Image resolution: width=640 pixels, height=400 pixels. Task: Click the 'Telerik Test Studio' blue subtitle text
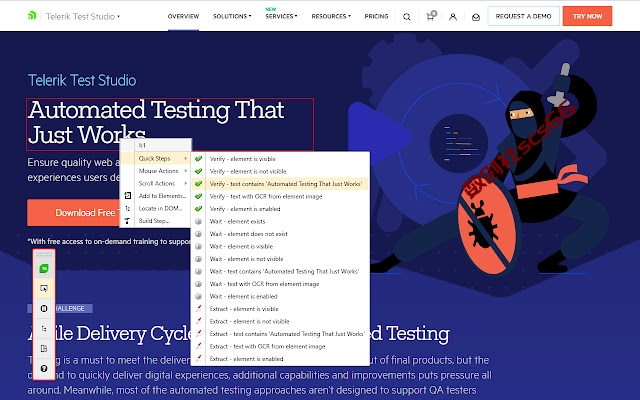(x=82, y=80)
